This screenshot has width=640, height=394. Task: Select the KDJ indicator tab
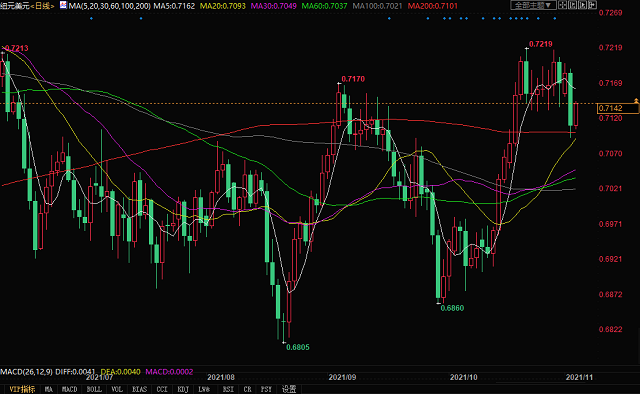183,389
